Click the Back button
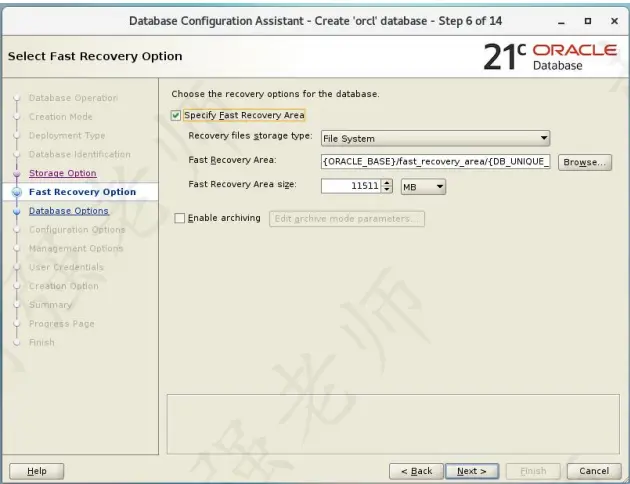 pyautogui.click(x=416, y=471)
